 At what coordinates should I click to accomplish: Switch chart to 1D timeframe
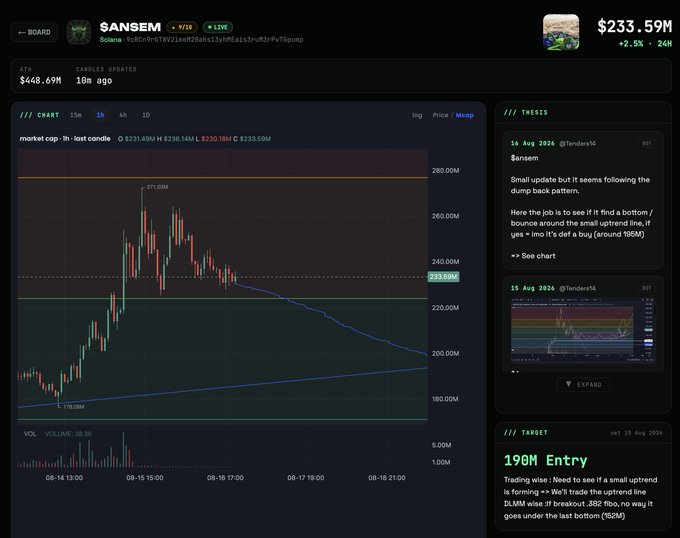[146, 115]
